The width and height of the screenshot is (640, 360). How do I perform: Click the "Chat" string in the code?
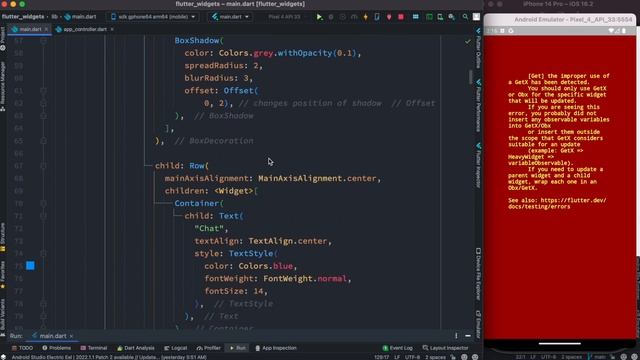(x=209, y=229)
